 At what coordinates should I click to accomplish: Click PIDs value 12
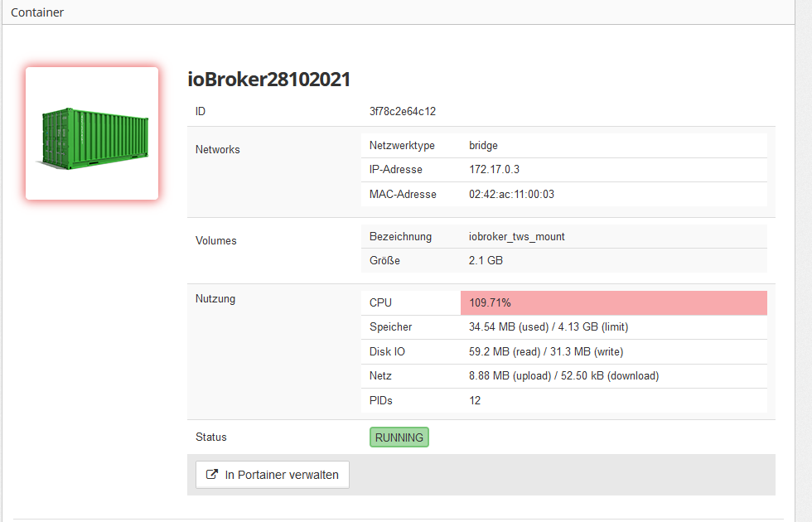(475, 400)
